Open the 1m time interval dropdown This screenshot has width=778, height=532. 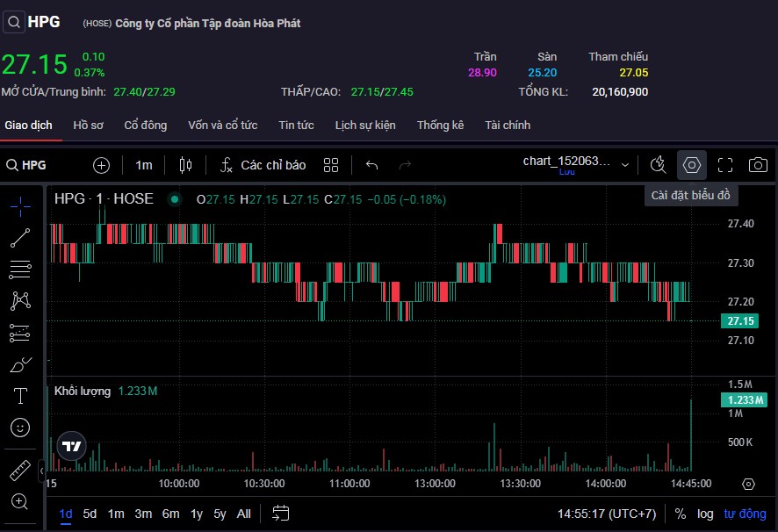click(x=143, y=165)
